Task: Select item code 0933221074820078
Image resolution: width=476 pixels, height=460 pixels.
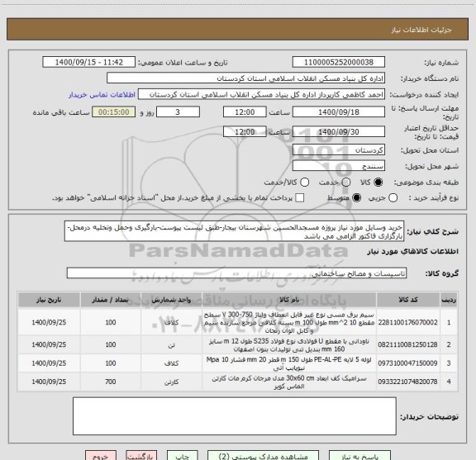Action: [x=407, y=382]
